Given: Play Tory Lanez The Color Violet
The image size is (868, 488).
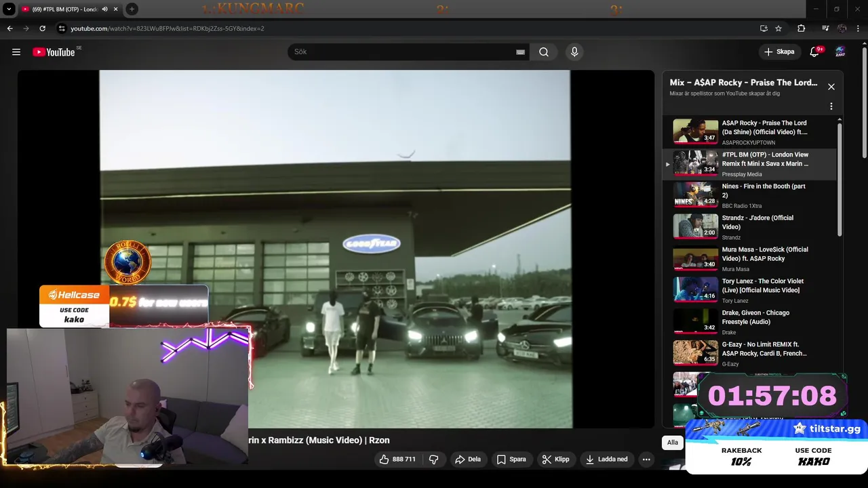Looking at the screenshot, I should [x=751, y=291].
